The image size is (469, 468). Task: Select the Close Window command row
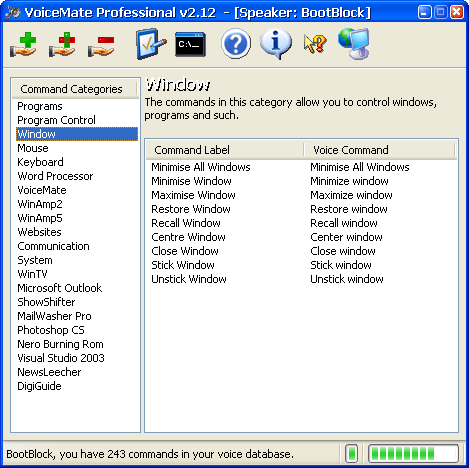pos(301,251)
